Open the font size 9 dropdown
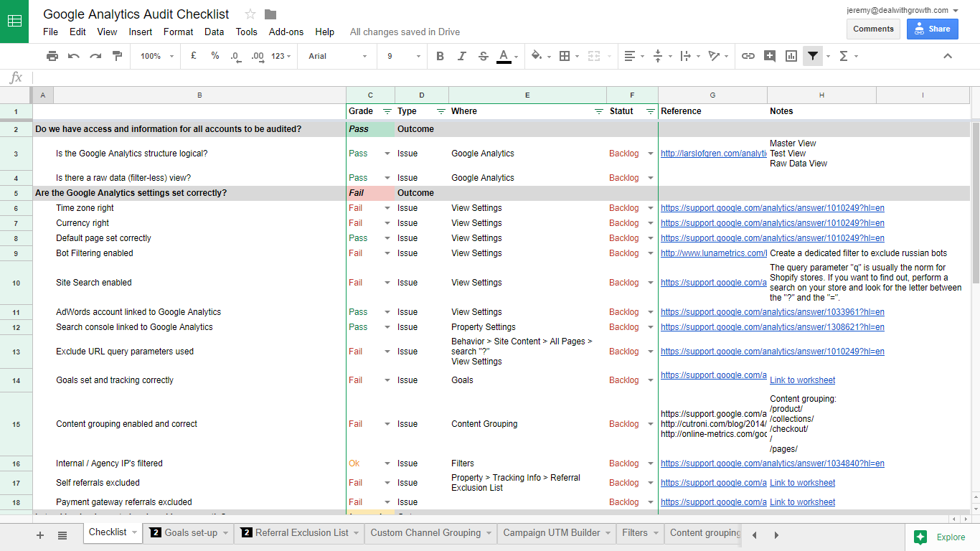This screenshot has height=551, width=980. point(404,56)
